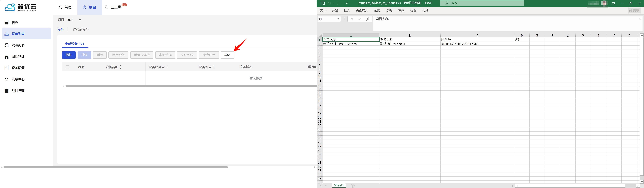This screenshot has height=188, width=644.
Task: Open Excel 插入 ribbon tab
Action: pos(347,10)
